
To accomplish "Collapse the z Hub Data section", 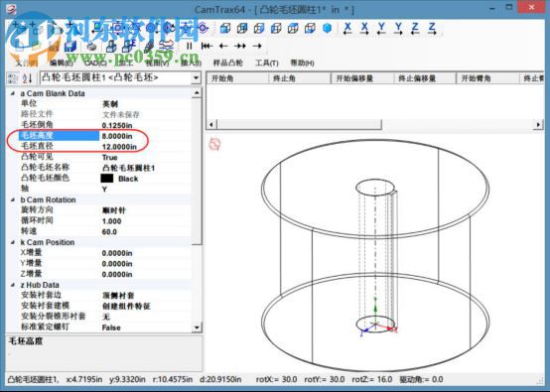I will (x=13, y=285).
